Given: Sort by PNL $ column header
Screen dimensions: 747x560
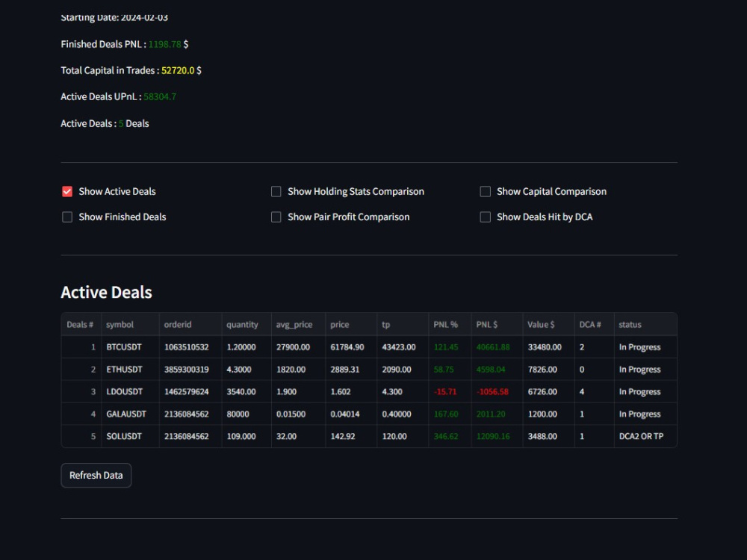Looking at the screenshot, I should pyautogui.click(x=497, y=324).
